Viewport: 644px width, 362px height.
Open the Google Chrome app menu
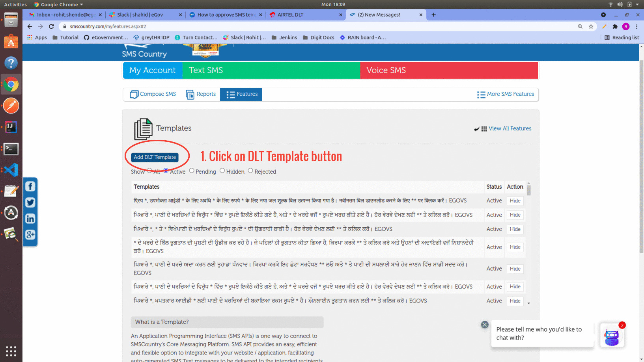tap(58, 4)
